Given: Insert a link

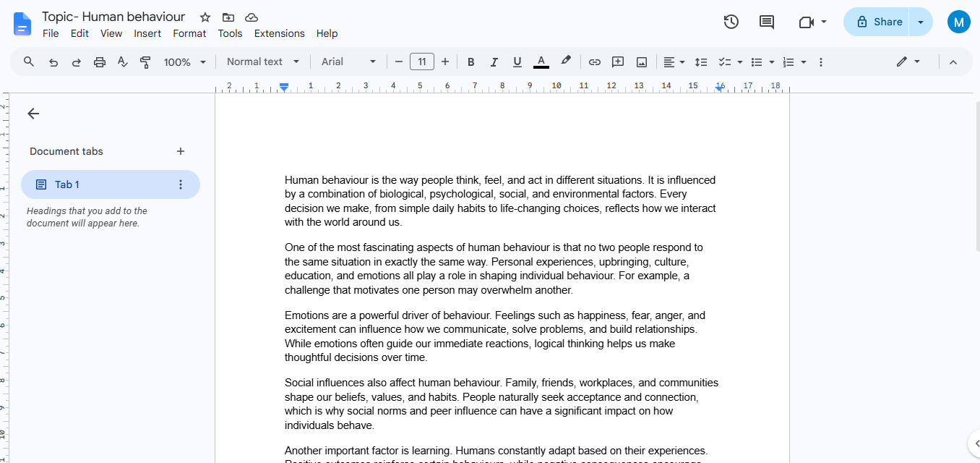Looking at the screenshot, I should pos(595,62).
